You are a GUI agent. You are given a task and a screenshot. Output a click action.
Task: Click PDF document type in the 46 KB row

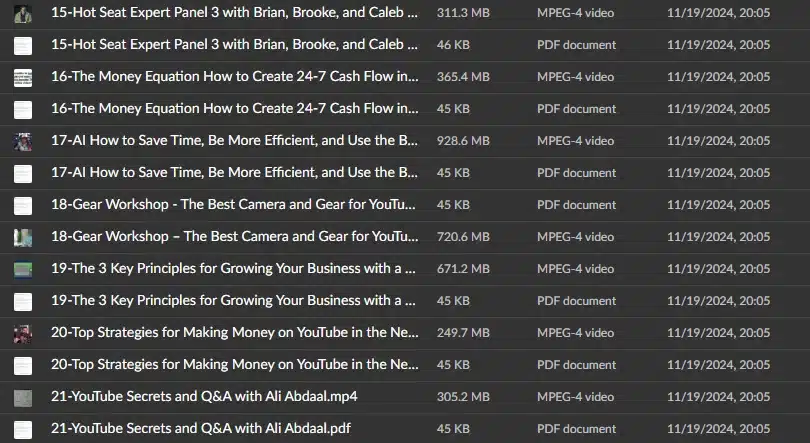coord(577,45)
